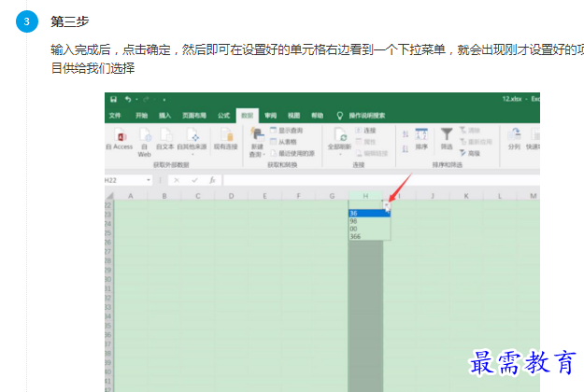Screen dimensions: 584x392
Task: Click 最近使用的源 in the ribbon
Action: (x=292, y=153)
